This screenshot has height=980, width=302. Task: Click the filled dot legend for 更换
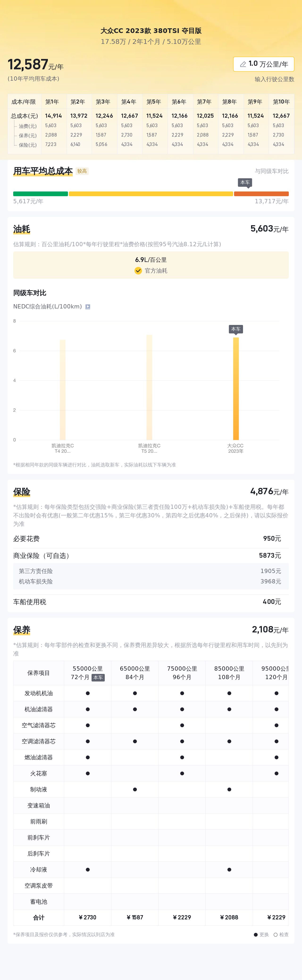(256, 934)
